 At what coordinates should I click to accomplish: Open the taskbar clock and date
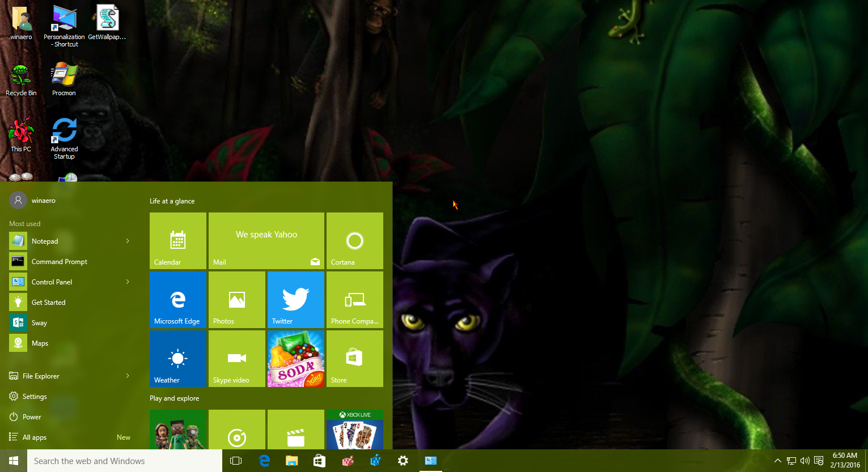coord(845,460)
